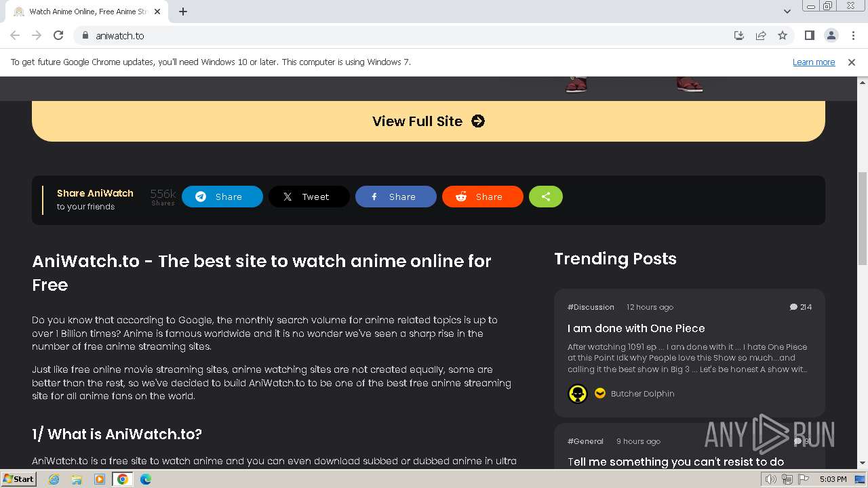Open Windows Media Player from taskbar
This screenshot has height=488, width=868.
pos(100,479)
